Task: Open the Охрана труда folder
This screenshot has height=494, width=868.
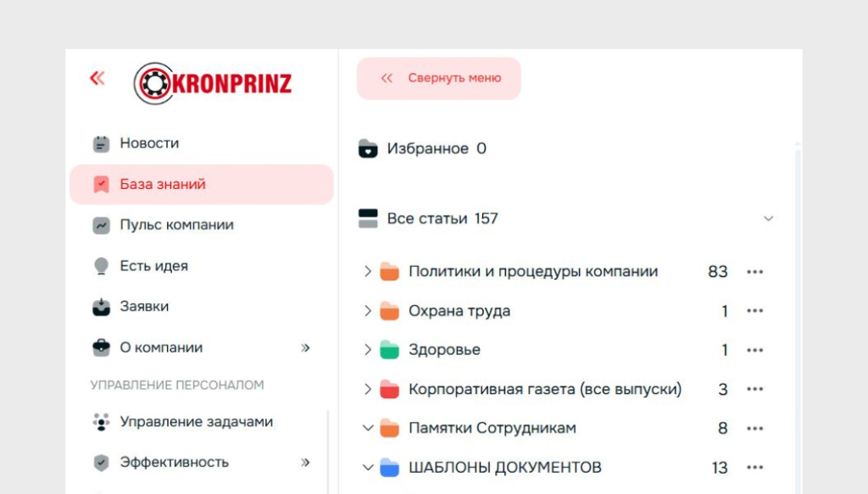Action: (459, 311)
